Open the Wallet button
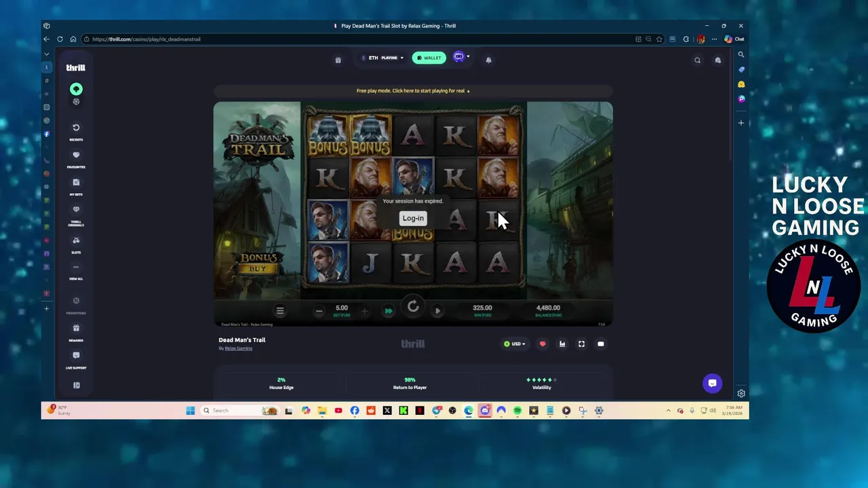868x488 pixels. (429, 58)
